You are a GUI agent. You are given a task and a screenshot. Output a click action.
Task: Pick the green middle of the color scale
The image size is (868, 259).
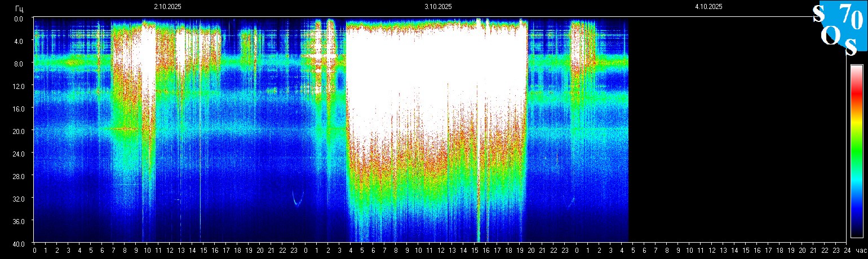click(856, 146)
